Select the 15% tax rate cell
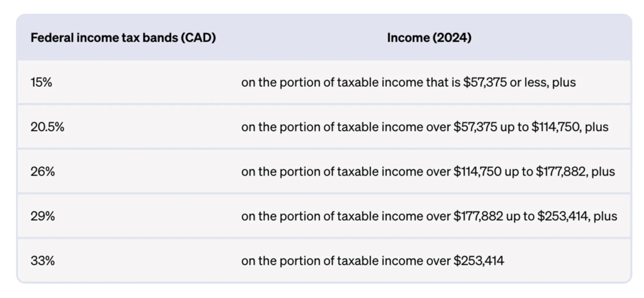 pos(41,82)
